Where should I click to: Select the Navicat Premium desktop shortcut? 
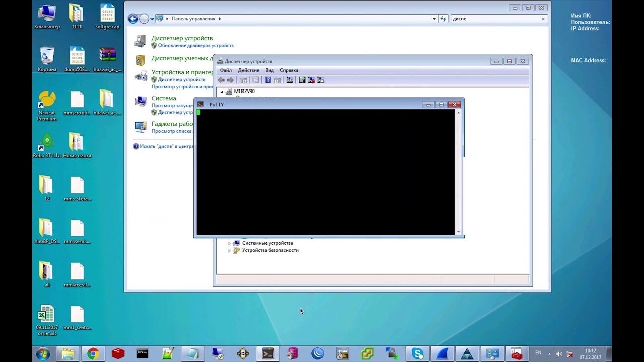47,106
